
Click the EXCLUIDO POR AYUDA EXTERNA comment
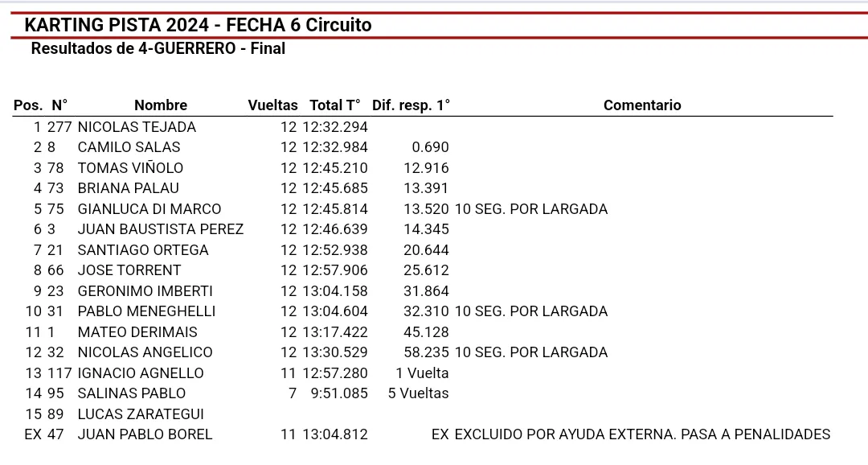642,434
